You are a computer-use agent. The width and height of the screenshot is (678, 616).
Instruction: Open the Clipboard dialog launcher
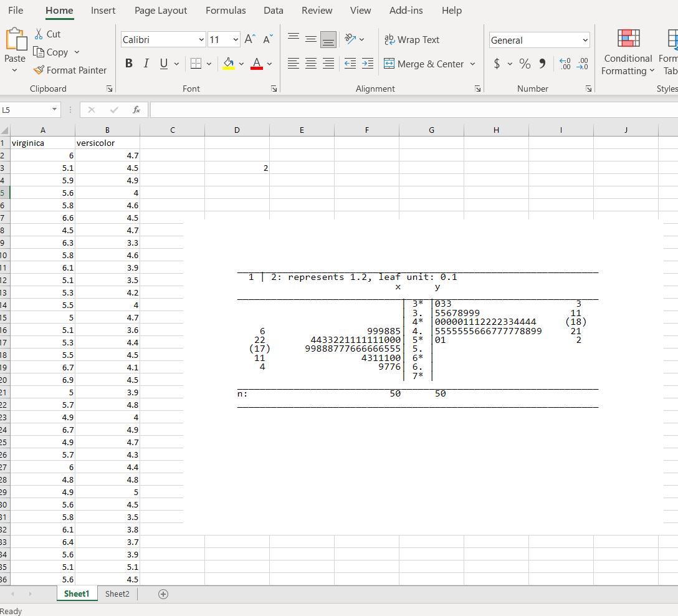click(x=110, y=89)
